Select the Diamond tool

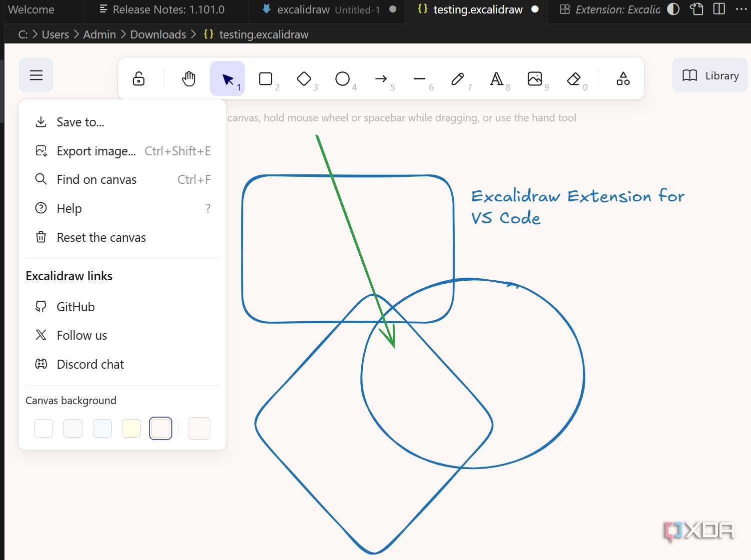tap(304, 79)
